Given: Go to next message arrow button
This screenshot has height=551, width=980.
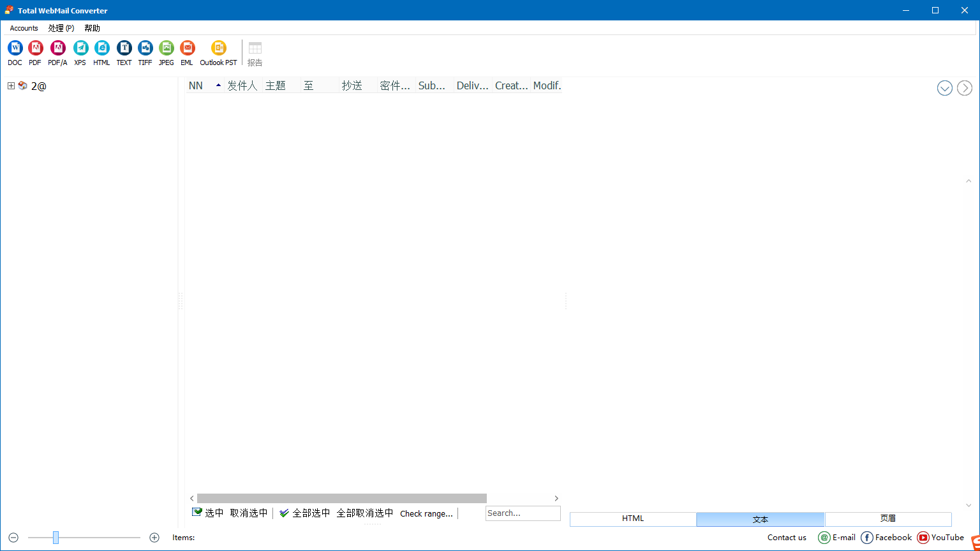Looking at the screenshot, I should point(965,88).
